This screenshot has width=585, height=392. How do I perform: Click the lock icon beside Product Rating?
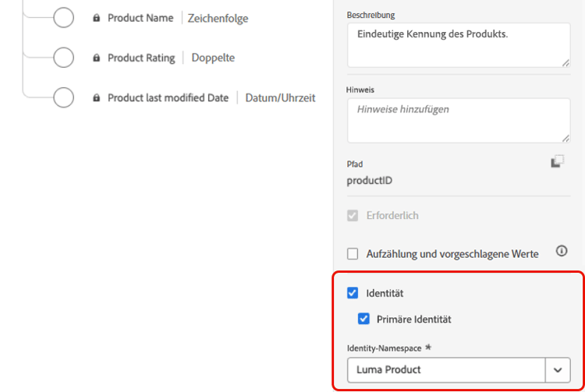pyautogui.click(x=97, y=58)
